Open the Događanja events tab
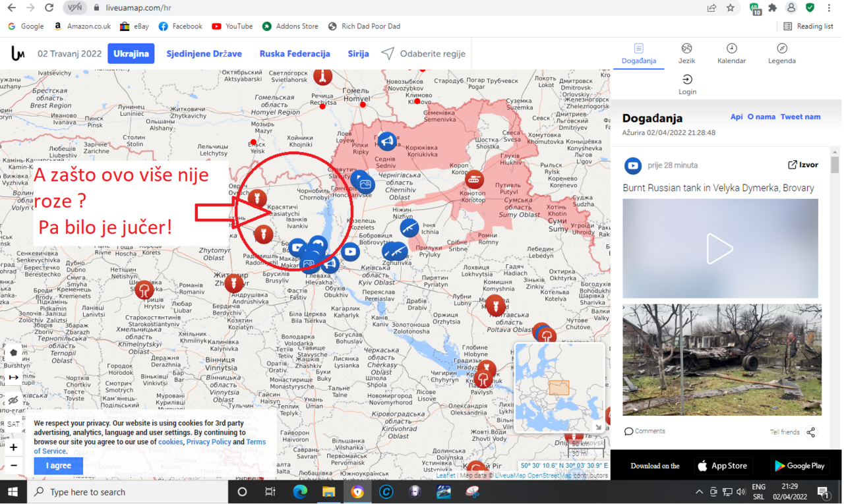This screenshot has width=844, height=504. (638, 54)
